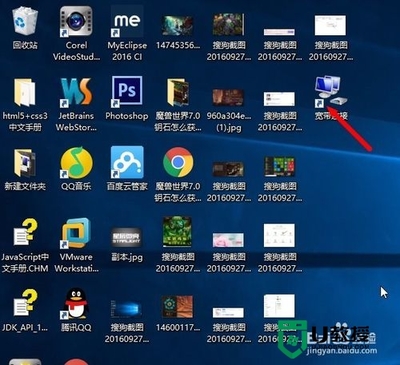Select the 副本.jpg image file

pos(127,237)
